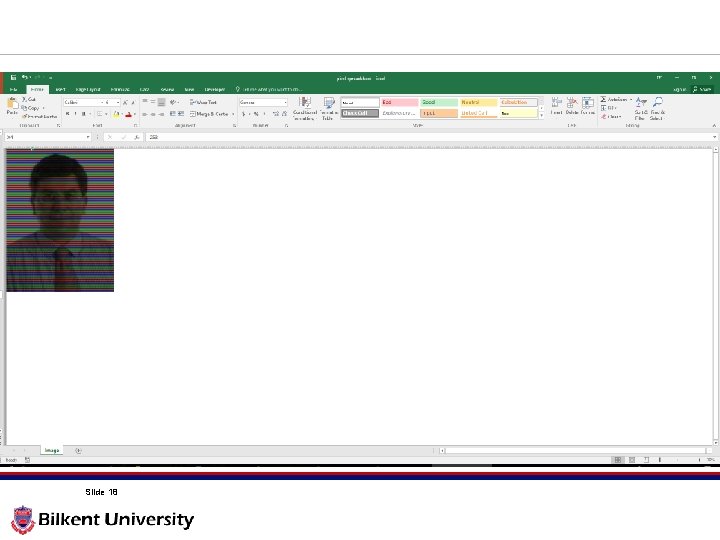Switch to the View tab
This screenshot has width=720, height=540.
(189, 90)
